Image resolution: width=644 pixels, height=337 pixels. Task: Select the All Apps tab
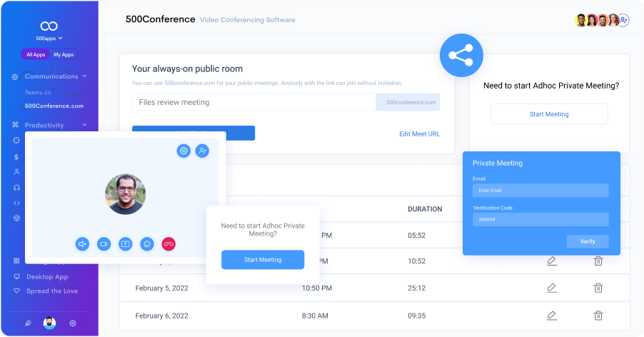tap(36, 54)
